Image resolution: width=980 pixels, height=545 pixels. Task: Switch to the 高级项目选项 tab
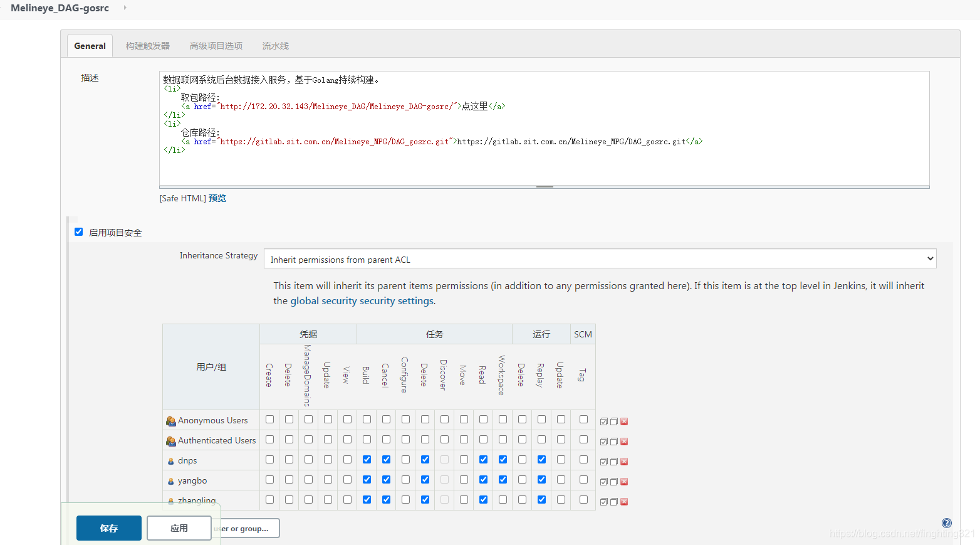click(216, 46)
